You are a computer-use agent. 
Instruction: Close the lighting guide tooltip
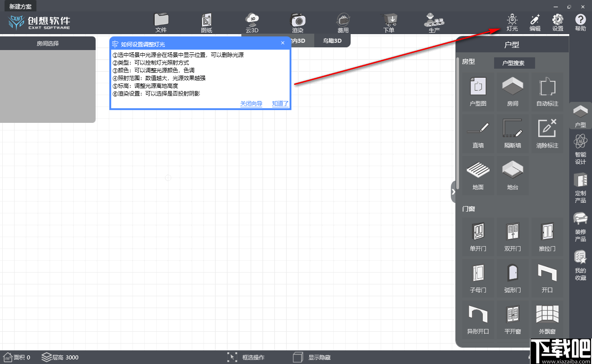[283, 43]
